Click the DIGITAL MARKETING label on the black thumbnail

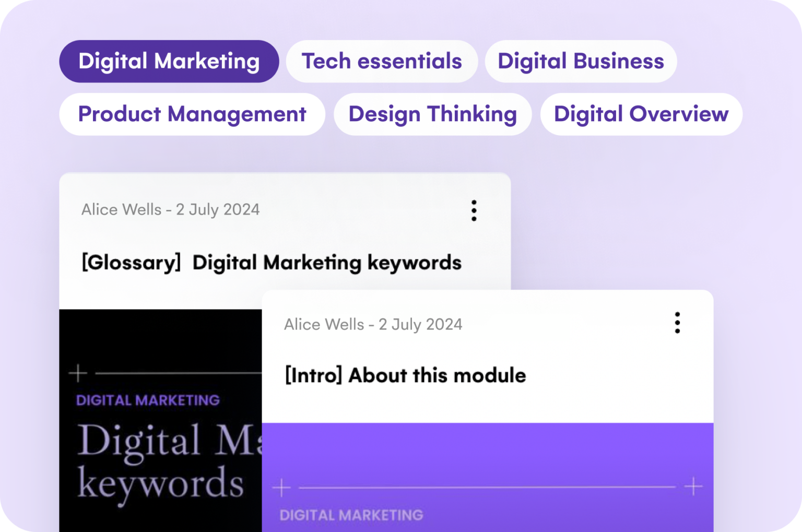148,400
